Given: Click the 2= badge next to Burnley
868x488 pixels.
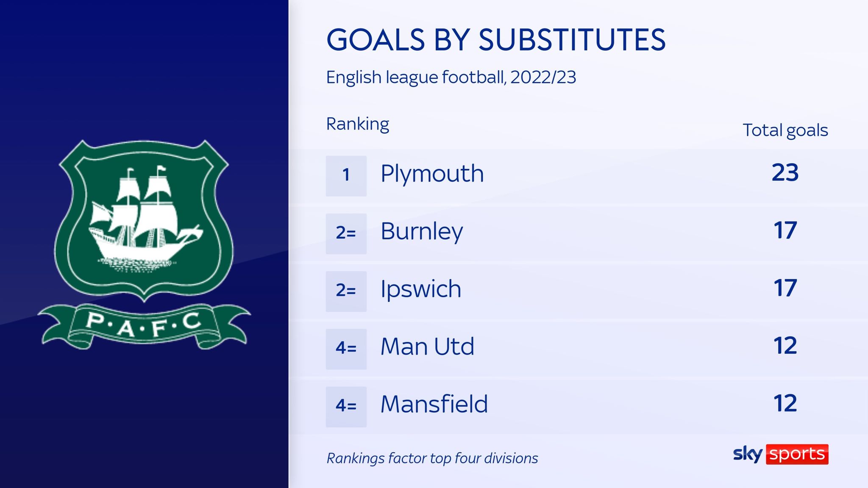Looking at the screenshot, I should 346,233.
